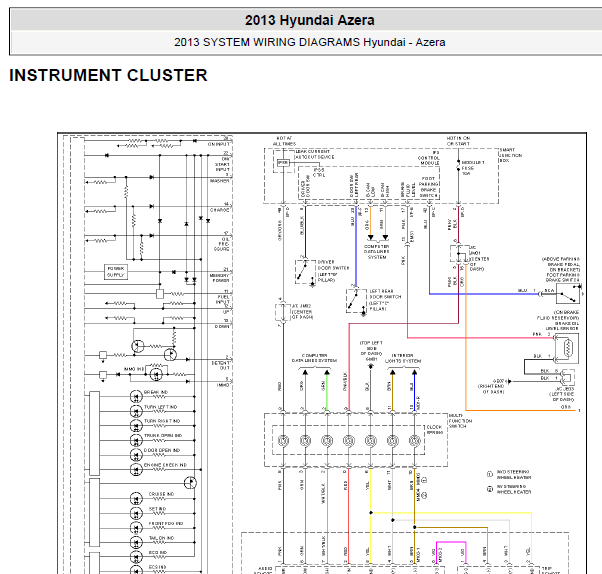Click the LED symbol beside BREAK IND

click(x=136, y=396)
